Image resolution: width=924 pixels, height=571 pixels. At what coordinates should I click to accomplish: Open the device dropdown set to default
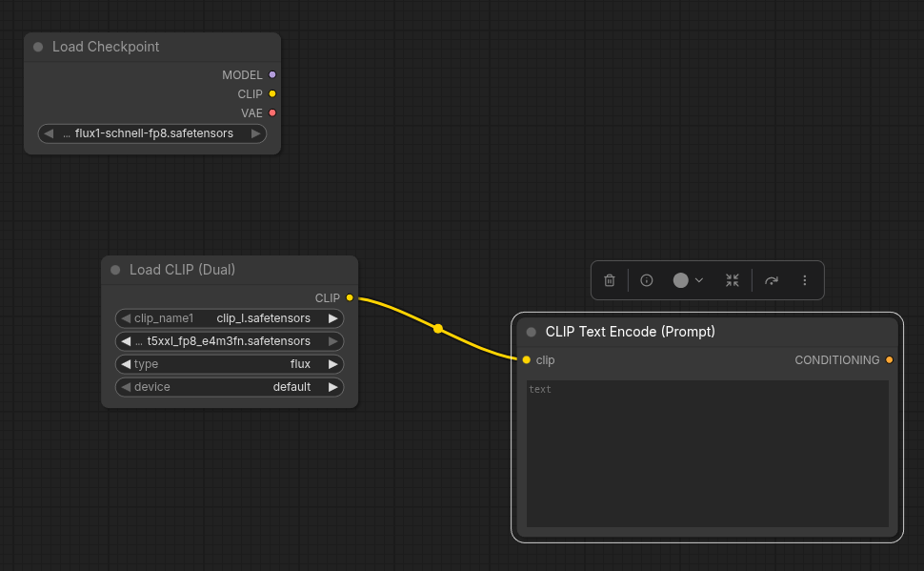click(x=230, y=387)
